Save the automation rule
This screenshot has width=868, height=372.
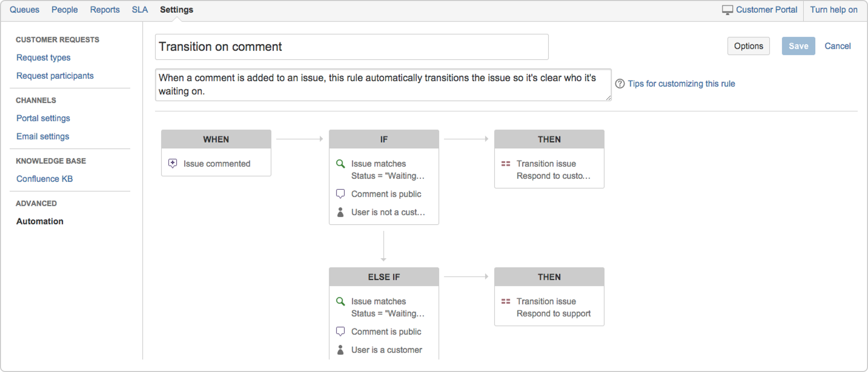point(798,46)
